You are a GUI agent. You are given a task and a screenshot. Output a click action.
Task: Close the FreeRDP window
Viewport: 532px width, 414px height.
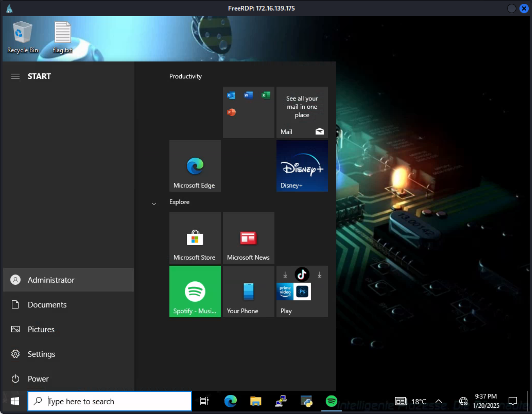(524, 9)
